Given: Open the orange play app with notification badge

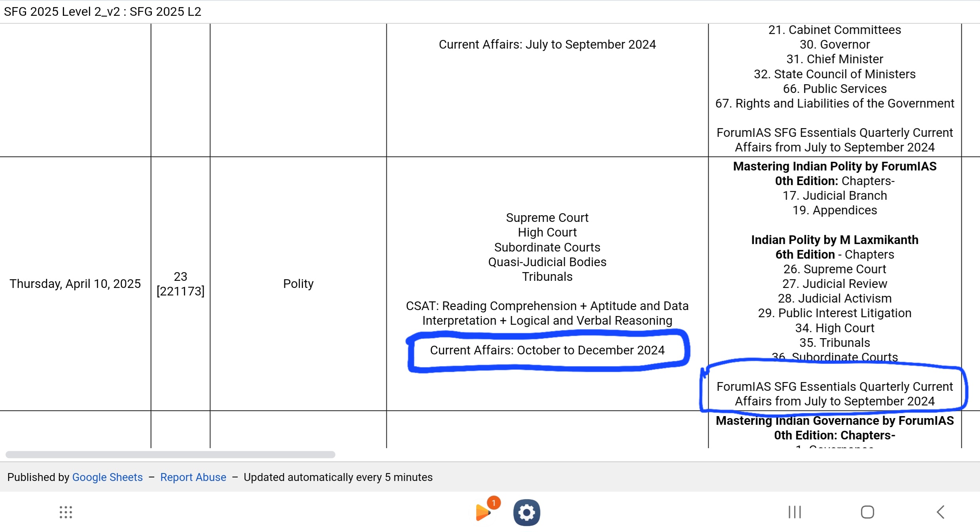Looking at the screenshot, I should 483,512.
